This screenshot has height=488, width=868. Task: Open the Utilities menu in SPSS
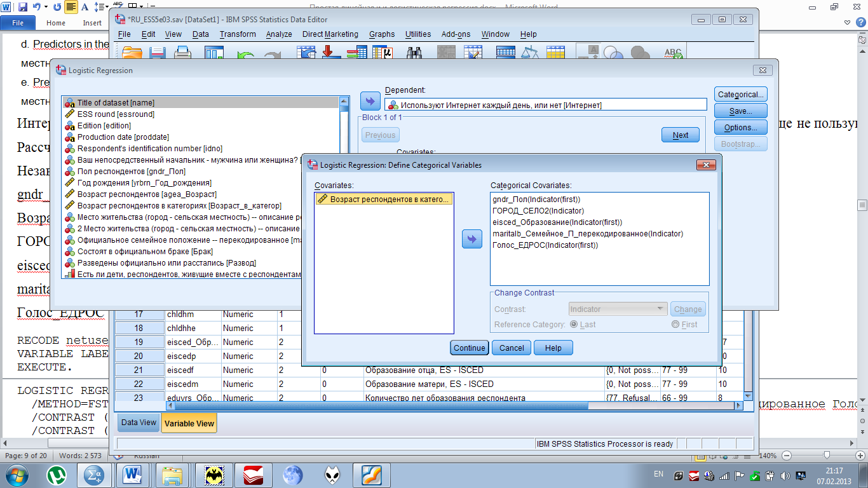tap(418, 34)
